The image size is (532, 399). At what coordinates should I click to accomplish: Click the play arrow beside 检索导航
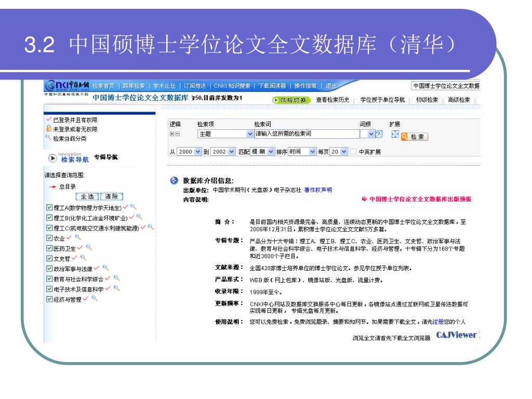pyautogui.click(x=52, y=158)
